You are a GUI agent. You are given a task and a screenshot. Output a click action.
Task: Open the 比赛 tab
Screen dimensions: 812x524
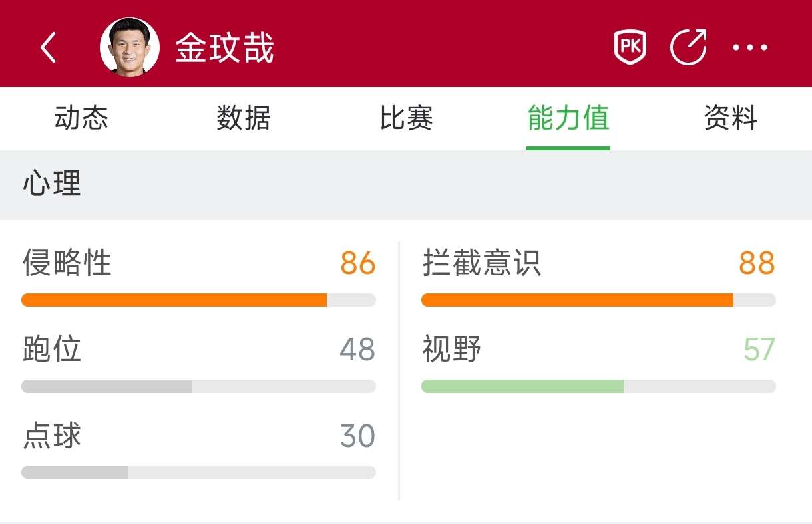coord(406,119)
